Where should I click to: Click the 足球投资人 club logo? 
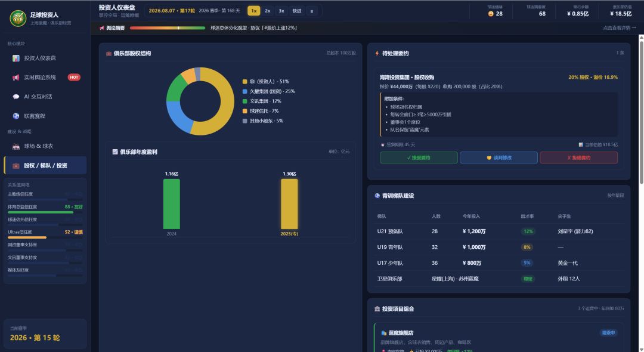coord(18,18)
